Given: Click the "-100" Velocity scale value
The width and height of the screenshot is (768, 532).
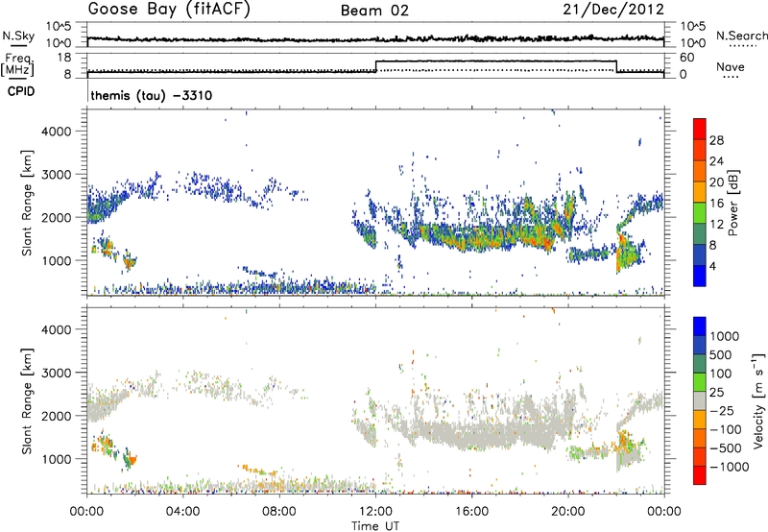Looking at the screenshot, I should pyautogui.click(x=726, y=429).
